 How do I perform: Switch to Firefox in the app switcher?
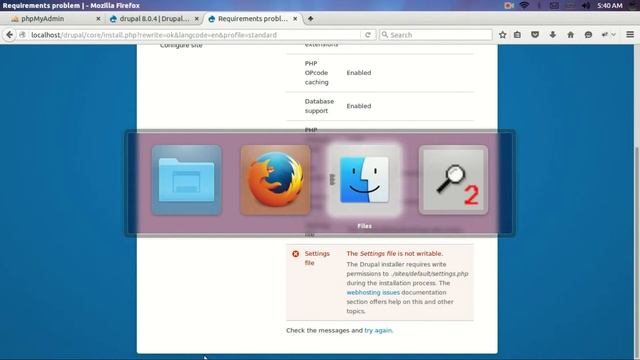(x=276, y=180)
